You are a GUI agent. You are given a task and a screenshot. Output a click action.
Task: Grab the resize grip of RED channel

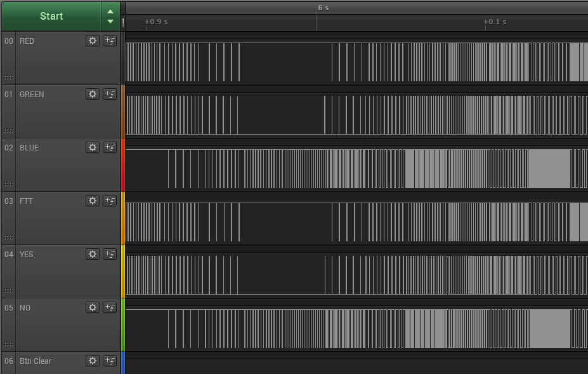click(9, 77)
